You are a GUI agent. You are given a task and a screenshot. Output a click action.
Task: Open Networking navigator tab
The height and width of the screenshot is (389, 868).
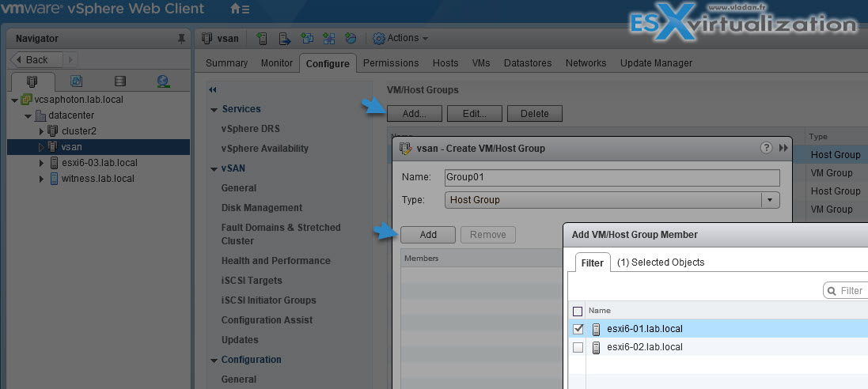[x=163, y=81]
